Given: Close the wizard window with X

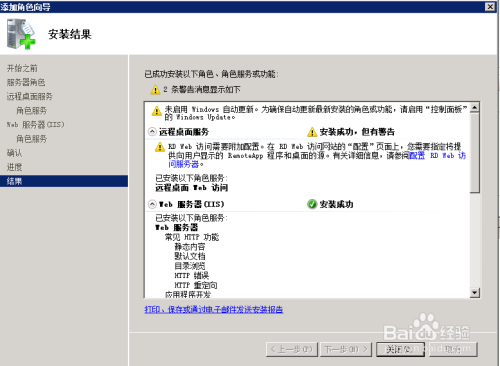Looking at the screenshot, I should pyautogui.click(x=490, y=7).
